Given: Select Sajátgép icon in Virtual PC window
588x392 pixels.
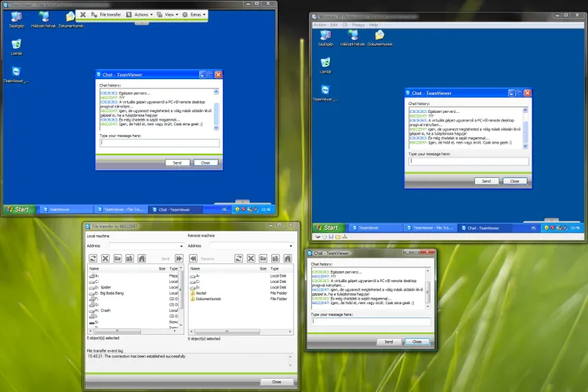Looking at the screenshot, I should [x=325, y=38].
